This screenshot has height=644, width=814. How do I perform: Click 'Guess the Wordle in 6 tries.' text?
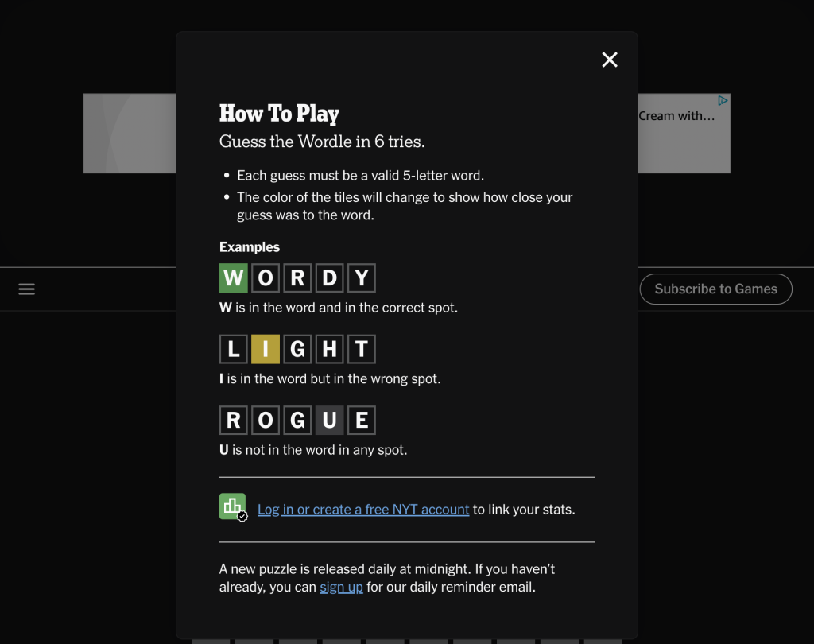(x=322, y=142)
